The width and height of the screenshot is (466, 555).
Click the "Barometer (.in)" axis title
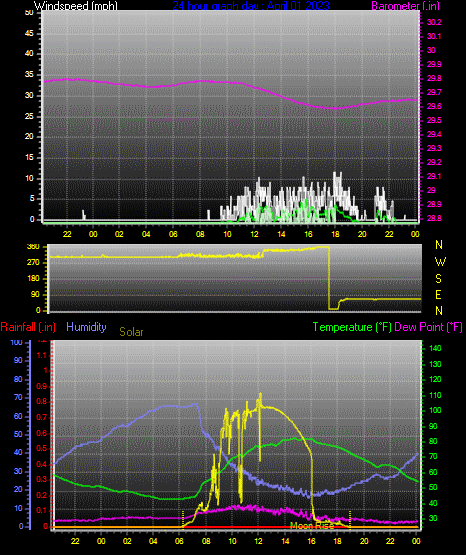click(x=405, y=6)
